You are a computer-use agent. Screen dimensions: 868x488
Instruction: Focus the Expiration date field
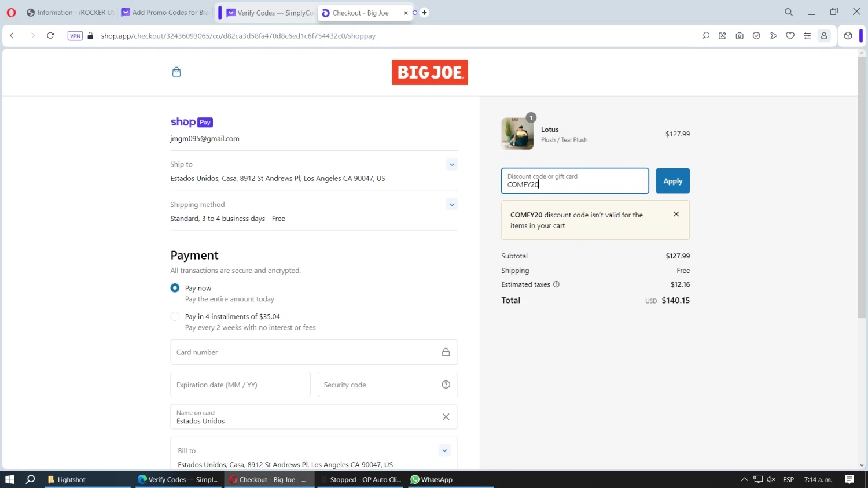(240, 385)
